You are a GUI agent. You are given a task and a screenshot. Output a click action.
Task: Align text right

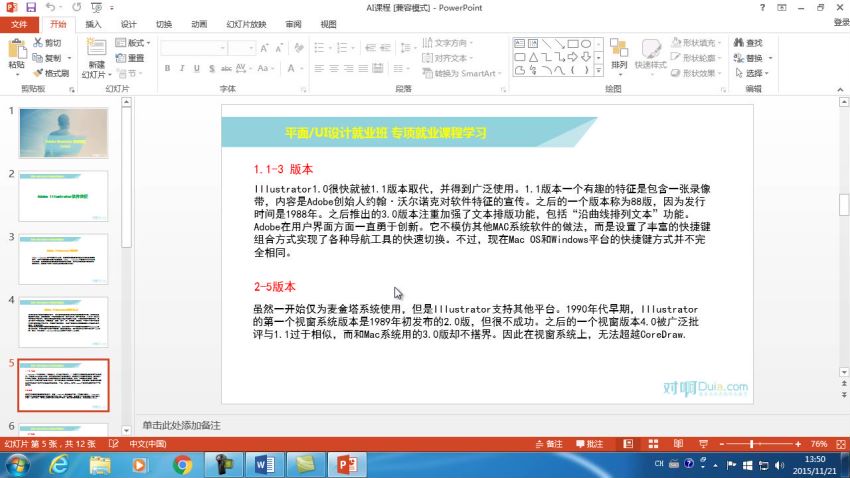pyautogui.click(x=348, y=68)
